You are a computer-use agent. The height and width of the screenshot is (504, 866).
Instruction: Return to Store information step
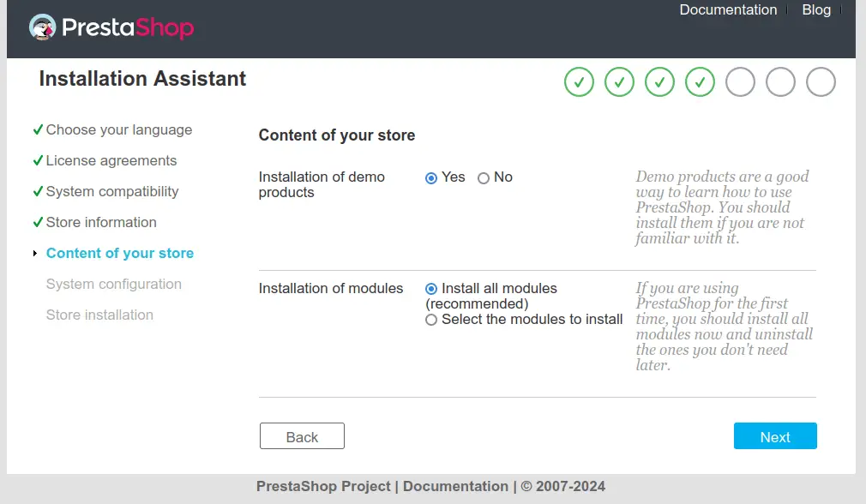point(101,223)
